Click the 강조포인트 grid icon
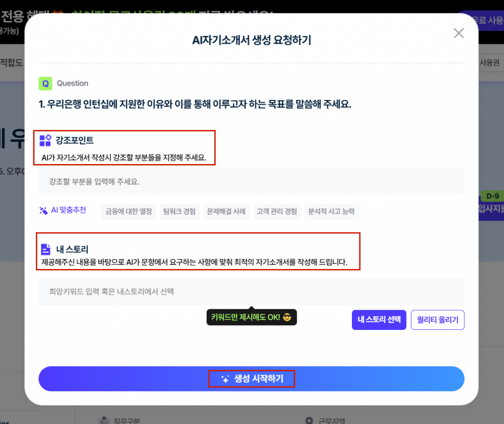The width and height of the screenshot is (504, 424). (45, 140)
